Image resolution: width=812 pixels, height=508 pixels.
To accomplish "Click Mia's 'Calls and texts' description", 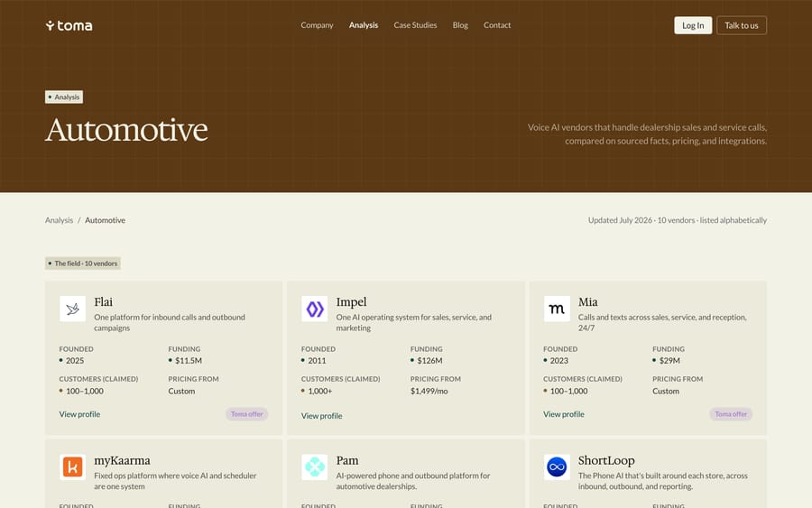I will [x=662, y=323].
